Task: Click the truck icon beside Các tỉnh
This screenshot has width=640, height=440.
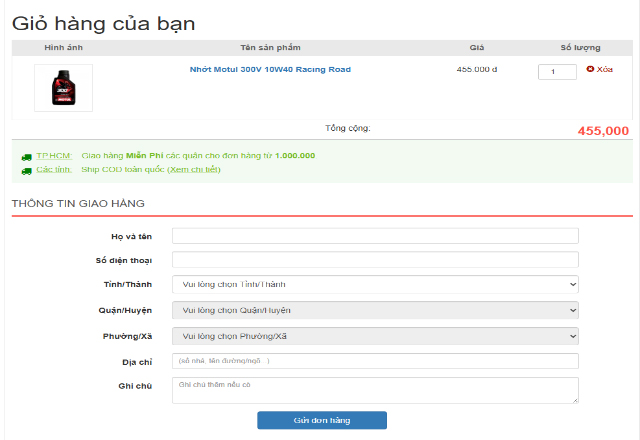Action: 26,170
